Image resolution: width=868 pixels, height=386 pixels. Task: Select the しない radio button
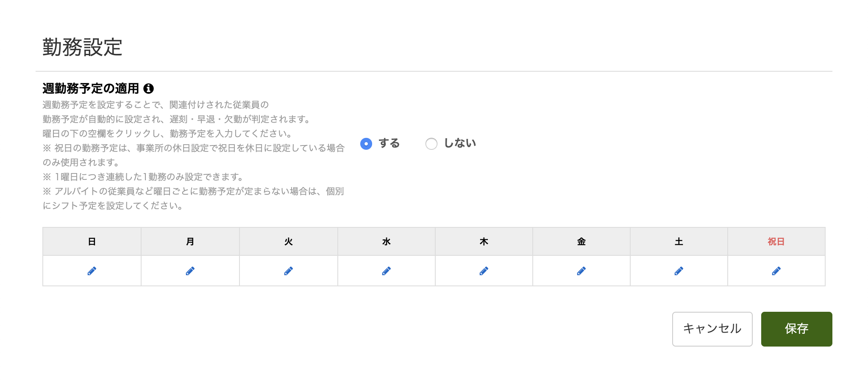click(x=431, y=144)
